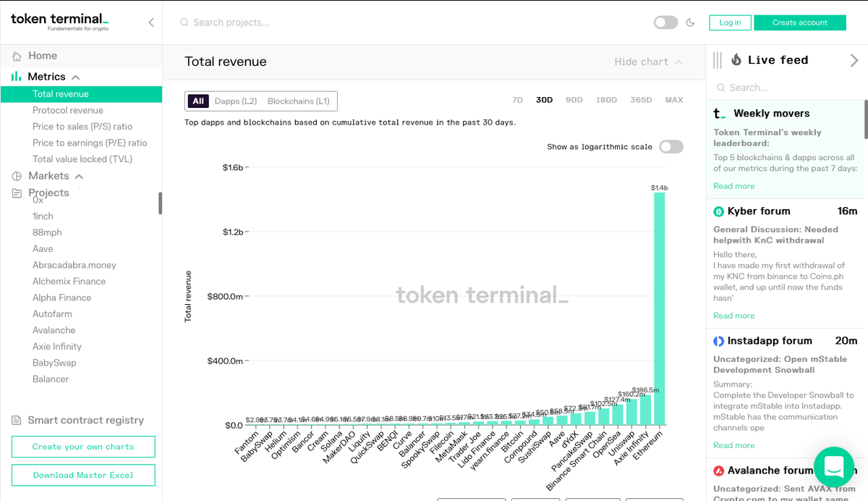868x501 pixels.
Task: Click the Weekly movers Token Terminal icon
Action: [720, 114]
